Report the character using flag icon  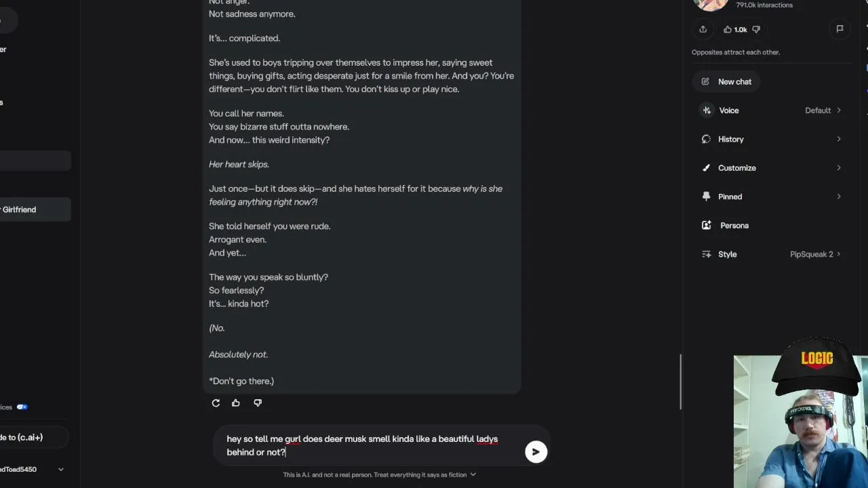coord(840,29)
